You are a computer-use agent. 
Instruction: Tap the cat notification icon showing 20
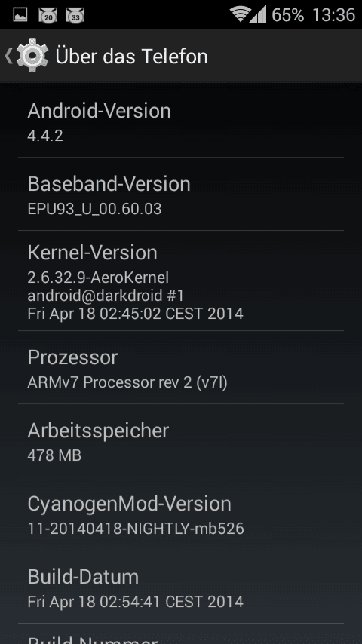[x=48, y=16]
